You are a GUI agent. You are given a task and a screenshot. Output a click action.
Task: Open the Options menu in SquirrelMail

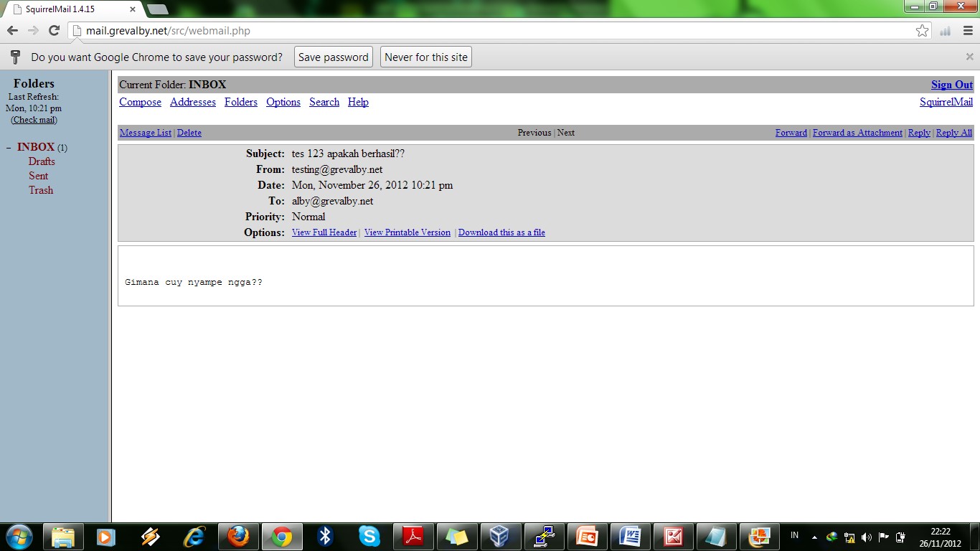coord(283,102)
